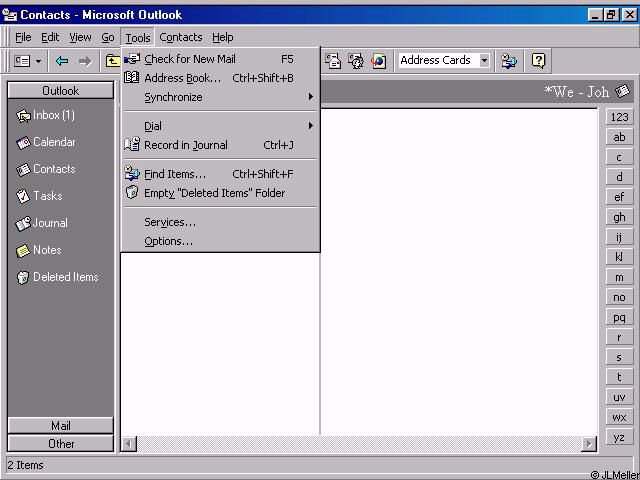Open Tasks in the Outlook bar
Screen dimensions: 640x480
39,196
